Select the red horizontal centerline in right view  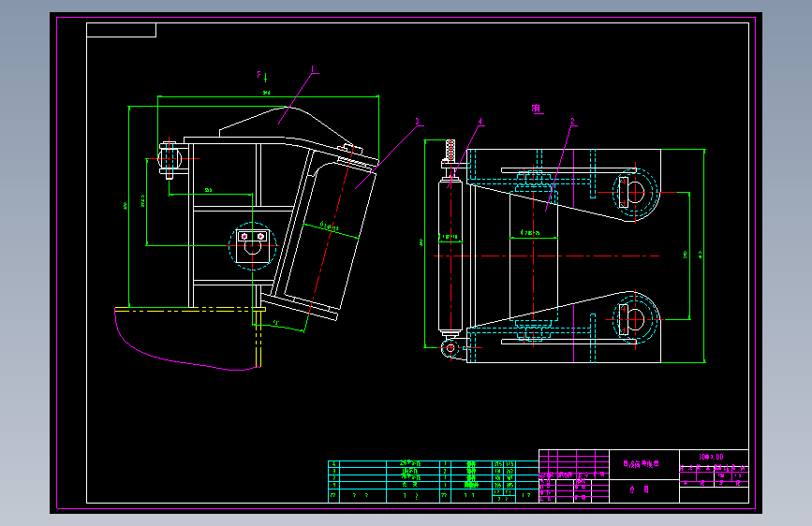(546, 256)
